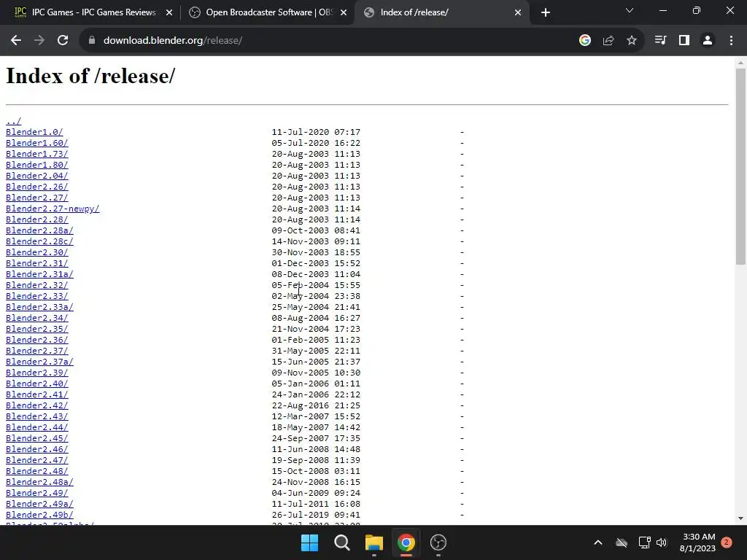Bookmark this page with the star icon
The width and height of the screenshot is (747, 560).
point(632,41)
